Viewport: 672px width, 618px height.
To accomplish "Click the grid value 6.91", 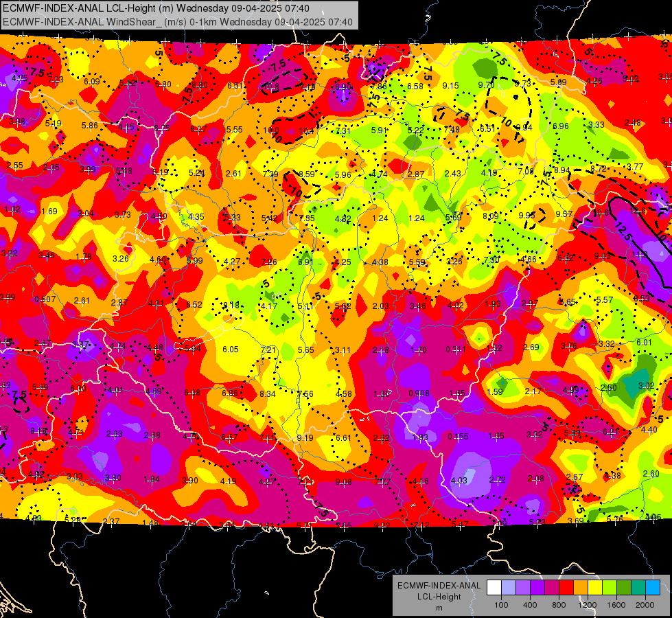I will tap(305, 262).
